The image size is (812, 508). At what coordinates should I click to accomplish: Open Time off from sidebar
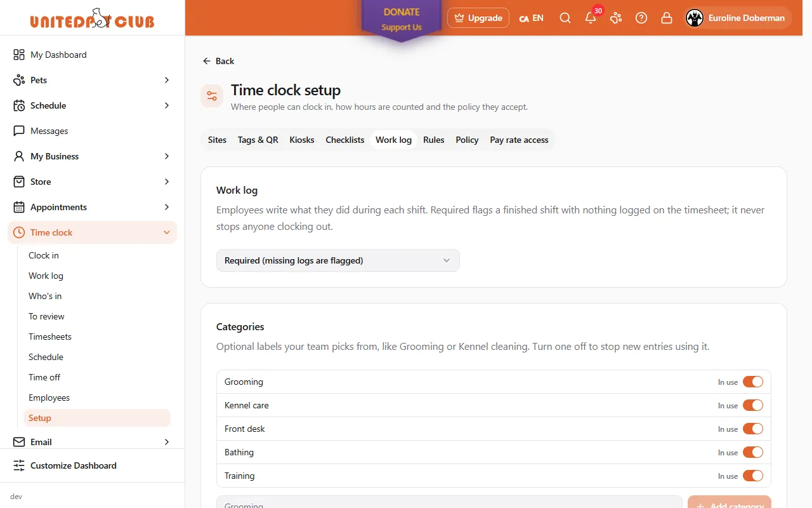pyautogui.click(x=44, y=377)
